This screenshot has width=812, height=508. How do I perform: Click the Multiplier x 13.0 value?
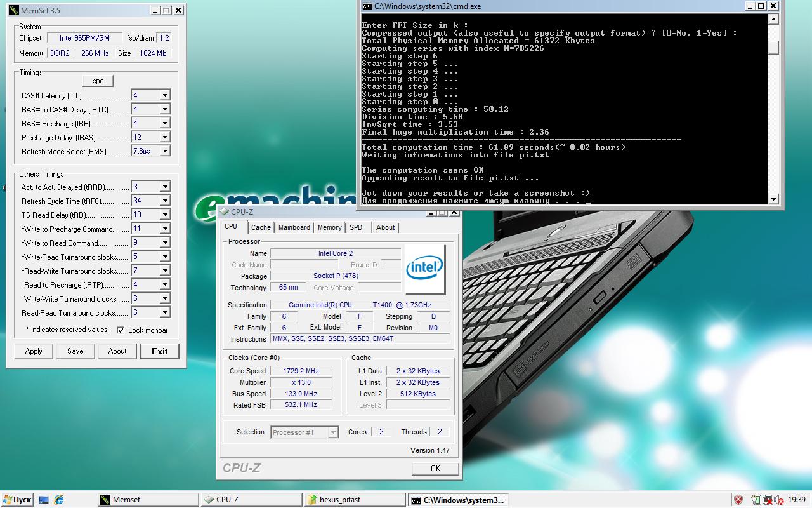[301, 382]
